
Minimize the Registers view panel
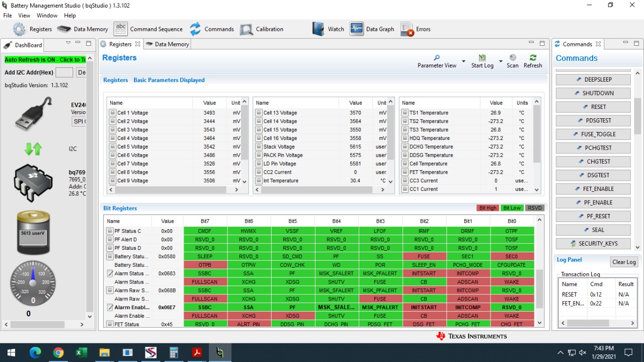(532, 44)
